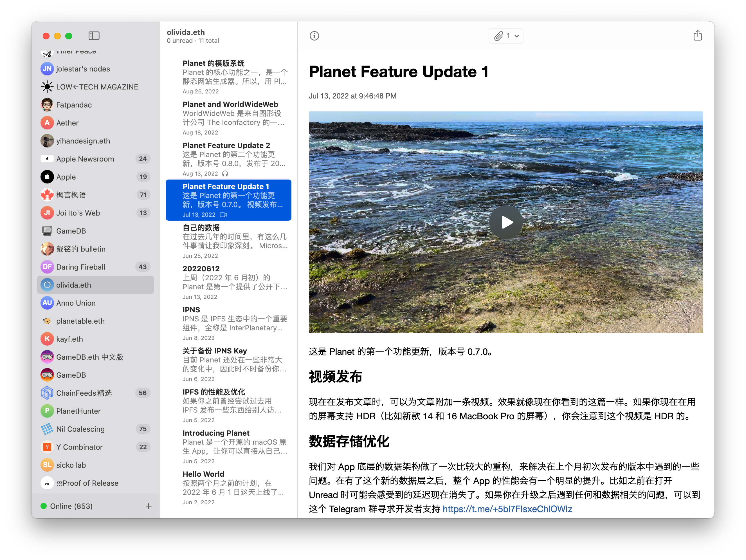Open the Telegram group link
The width and height of the screenshot is (746, 560).
(x=507, y=509)
